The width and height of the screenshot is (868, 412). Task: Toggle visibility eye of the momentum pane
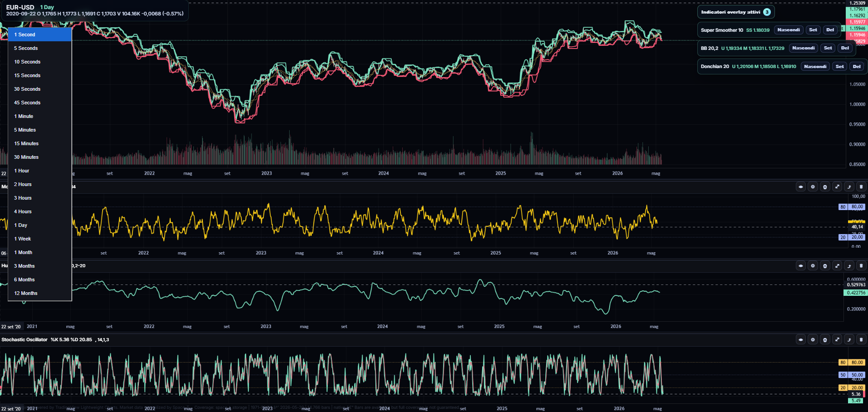pos(801,187)
